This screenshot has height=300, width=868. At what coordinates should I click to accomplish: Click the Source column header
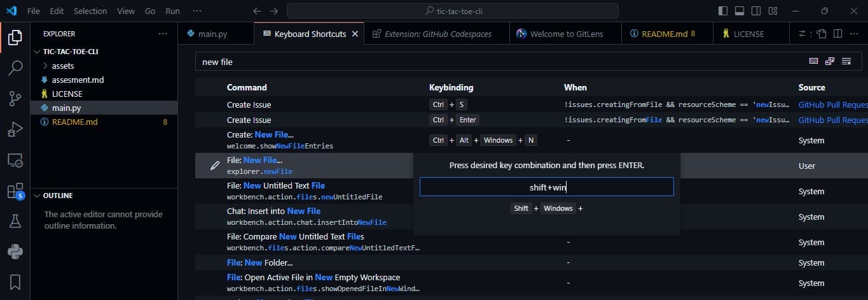tap(811, 87)
